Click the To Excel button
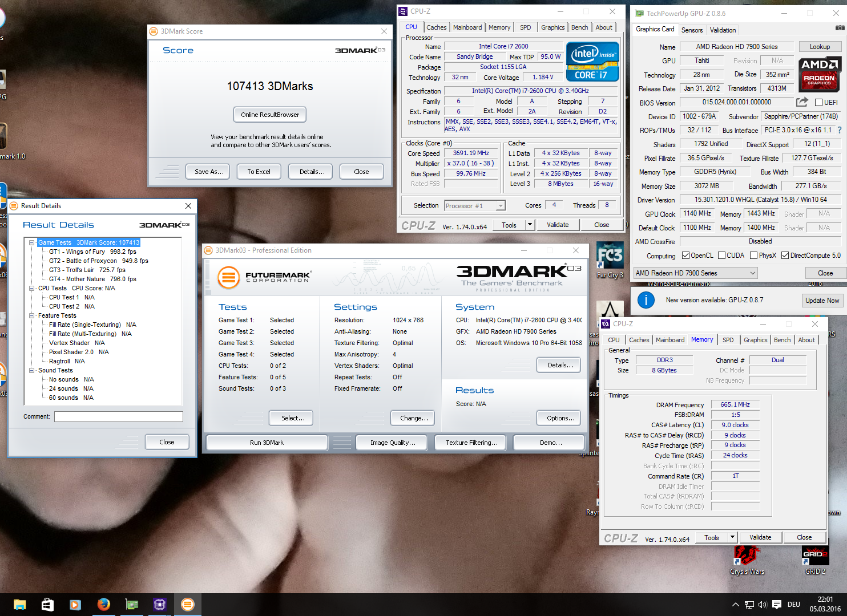Viewport: 847px width, 616px height. pyautogui.click(x=259, y=172)
